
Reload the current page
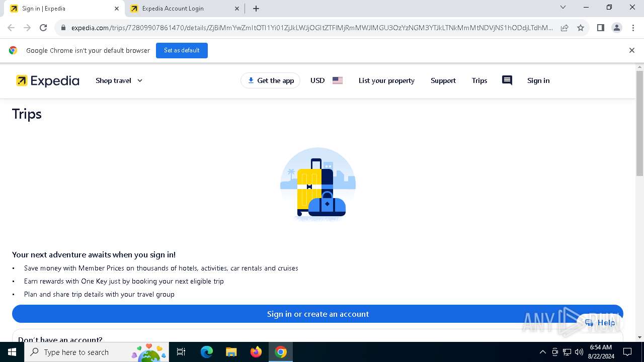click(x=43, y=28)
